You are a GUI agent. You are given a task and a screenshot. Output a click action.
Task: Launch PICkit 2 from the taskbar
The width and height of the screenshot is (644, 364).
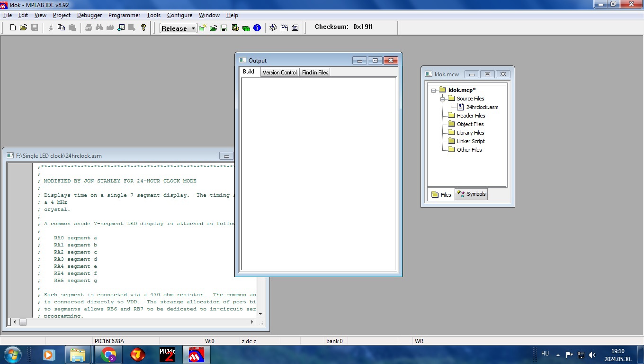pos(167,355)
